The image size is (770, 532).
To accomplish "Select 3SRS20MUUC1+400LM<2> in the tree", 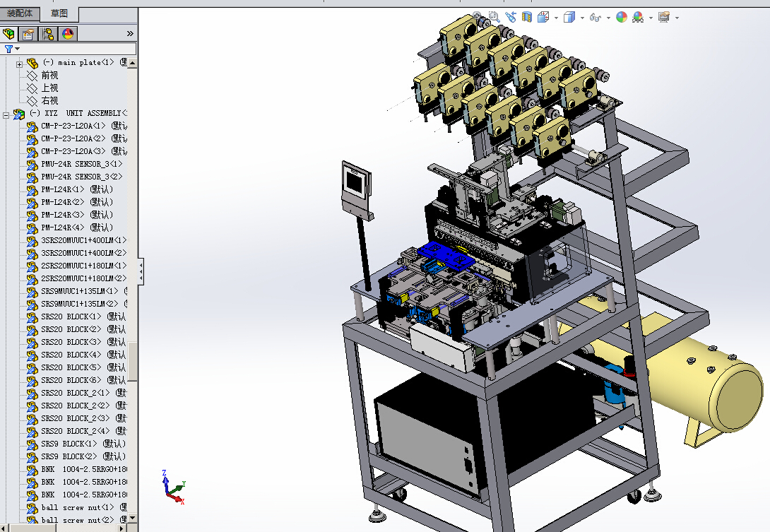I will (84, 254).
